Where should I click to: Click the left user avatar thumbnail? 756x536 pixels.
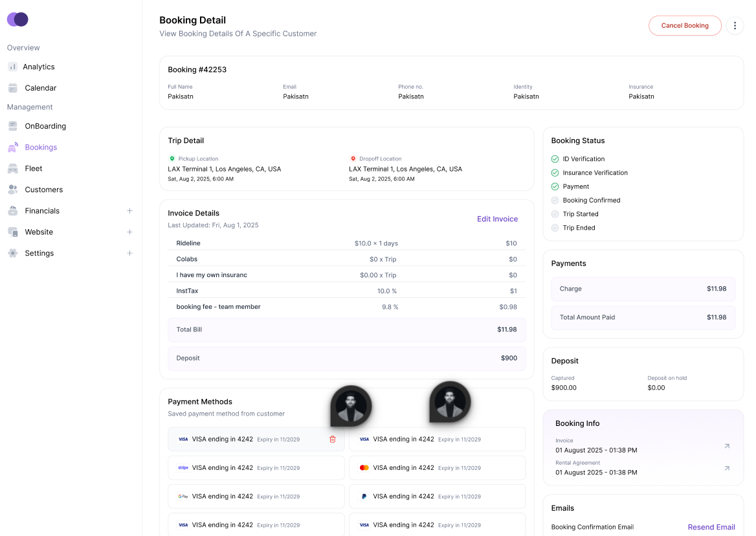pyautogui.click(x=351, y=406)
